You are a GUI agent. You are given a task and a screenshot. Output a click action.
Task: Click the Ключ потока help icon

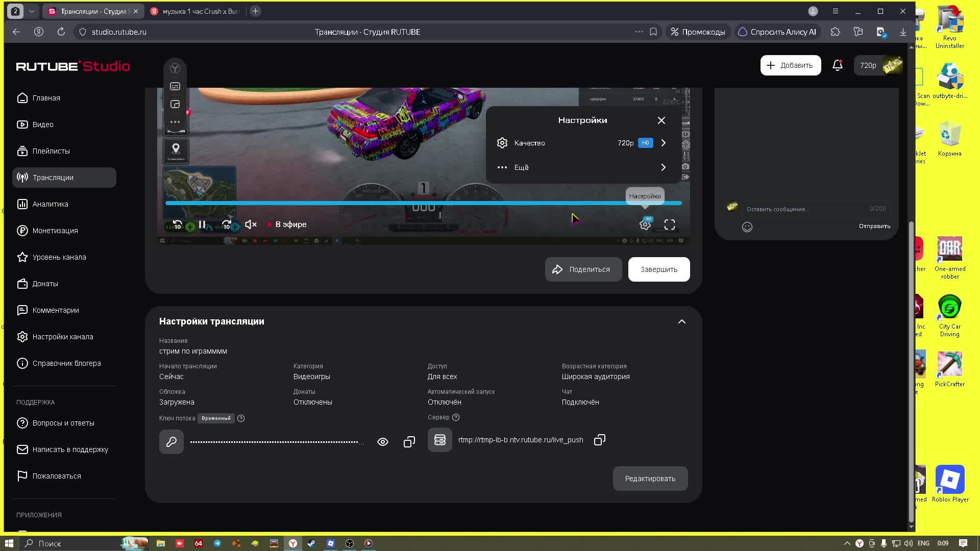click(x=241, y=418)
